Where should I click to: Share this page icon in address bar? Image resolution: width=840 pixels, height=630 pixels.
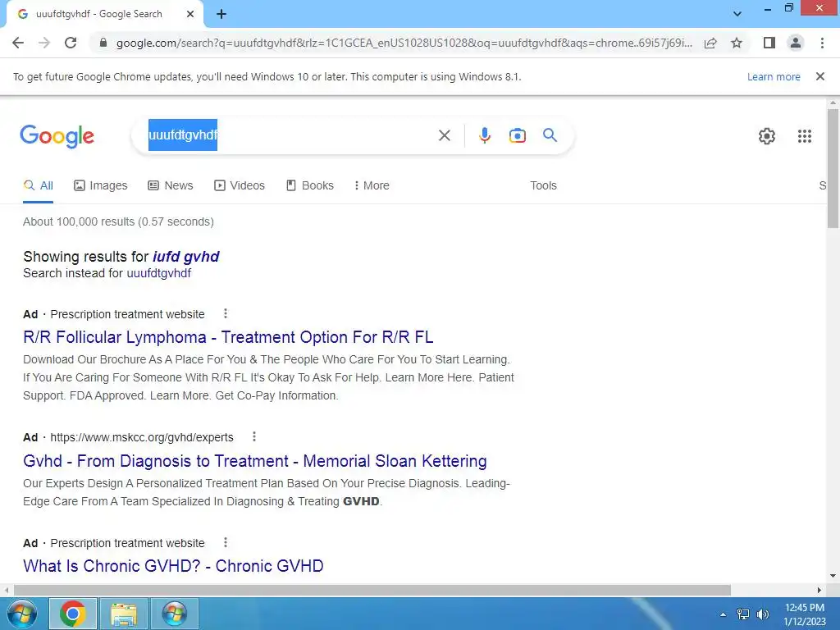[x=710, y=43]
